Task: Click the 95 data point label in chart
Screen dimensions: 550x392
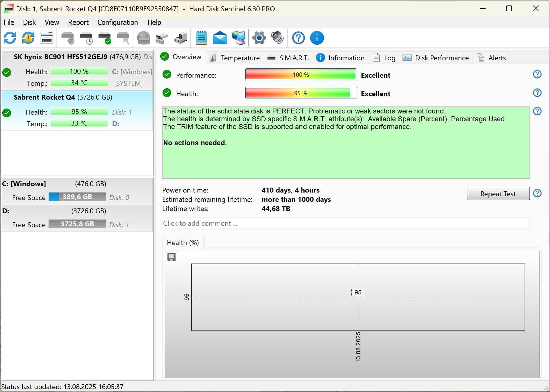Action: (358, 292)
